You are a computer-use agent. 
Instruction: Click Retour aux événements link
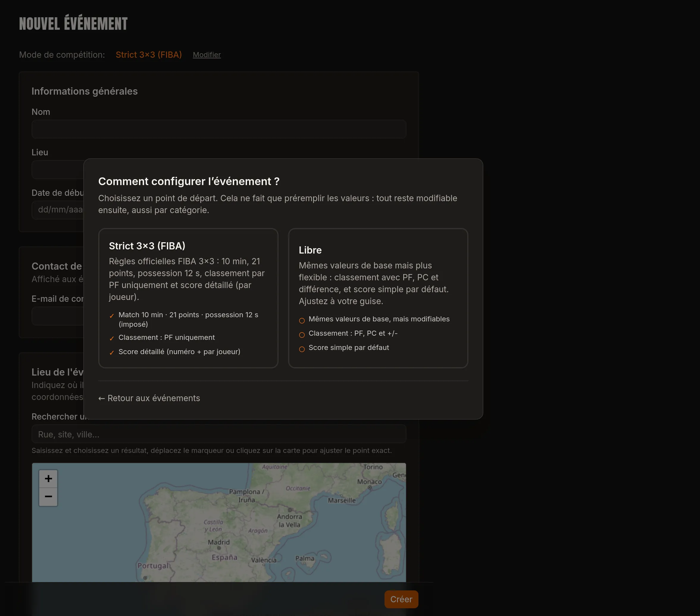tap(149, 398)
